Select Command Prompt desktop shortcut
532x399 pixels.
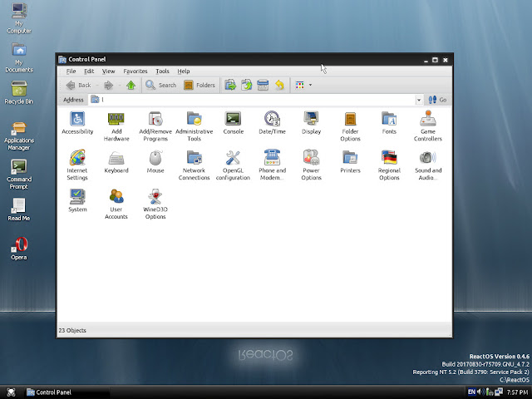point(19,175)
